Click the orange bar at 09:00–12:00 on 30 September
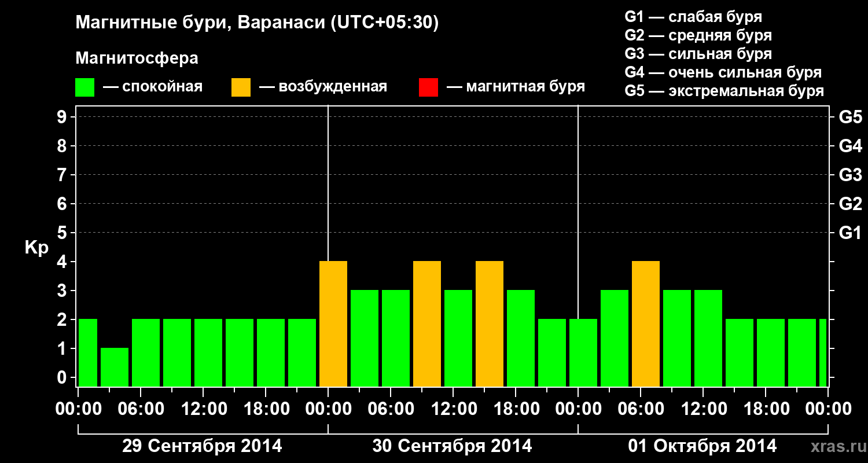 (427, 324)
